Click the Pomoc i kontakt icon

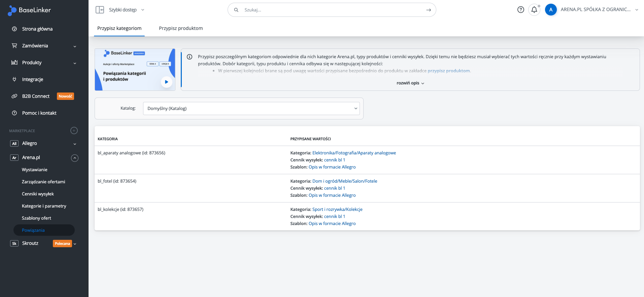[x=14, y=113]
